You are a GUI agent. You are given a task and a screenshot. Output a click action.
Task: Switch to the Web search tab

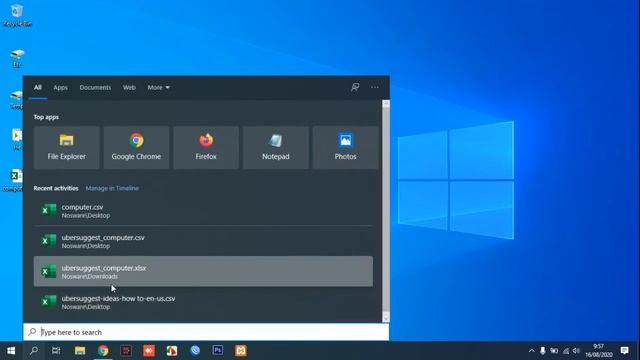129,87
